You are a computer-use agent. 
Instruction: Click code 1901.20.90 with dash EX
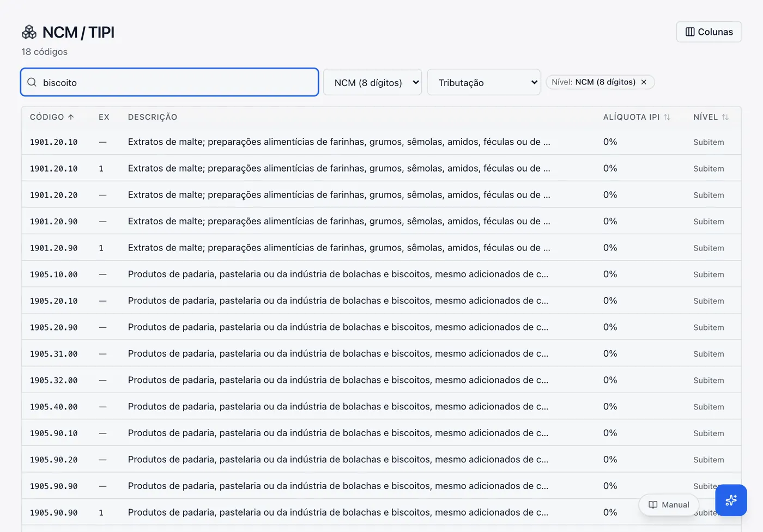point(53,222)
